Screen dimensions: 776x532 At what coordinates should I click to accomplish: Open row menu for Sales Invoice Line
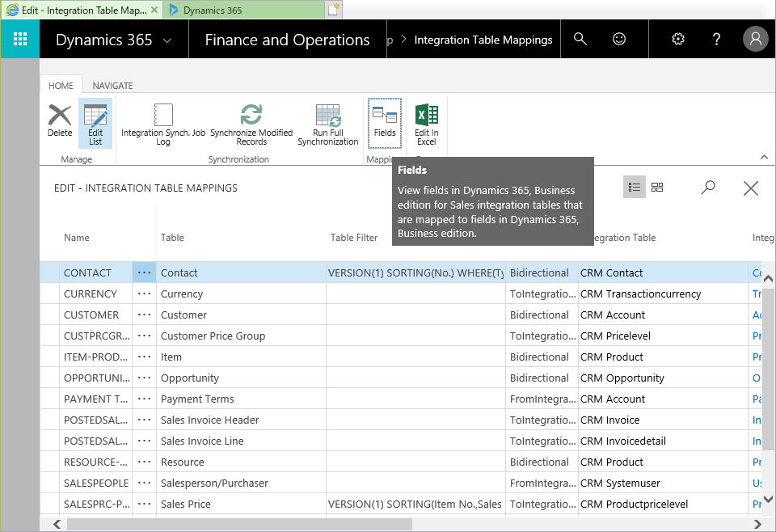(144, 441)
